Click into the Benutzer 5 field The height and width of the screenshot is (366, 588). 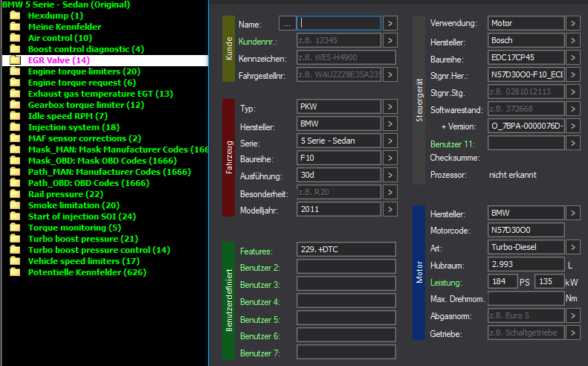pos(346,318)
